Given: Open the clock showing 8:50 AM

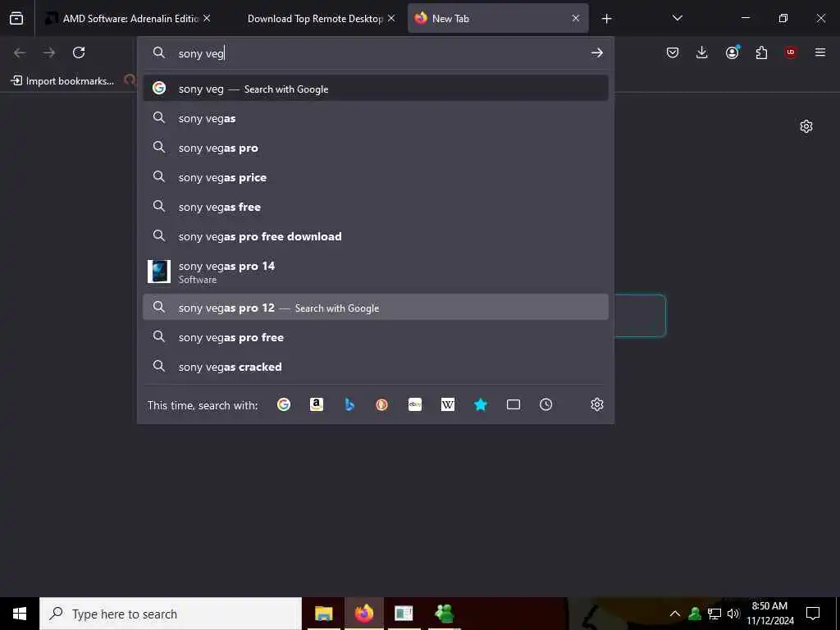Looking at the screenshot, I should pyautogui.click(x=770, y=614).
